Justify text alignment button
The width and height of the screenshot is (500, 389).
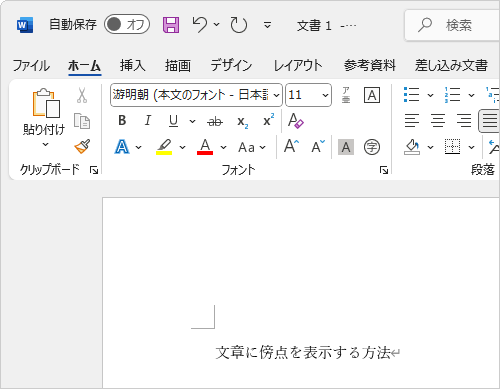(x=489, y=121)
